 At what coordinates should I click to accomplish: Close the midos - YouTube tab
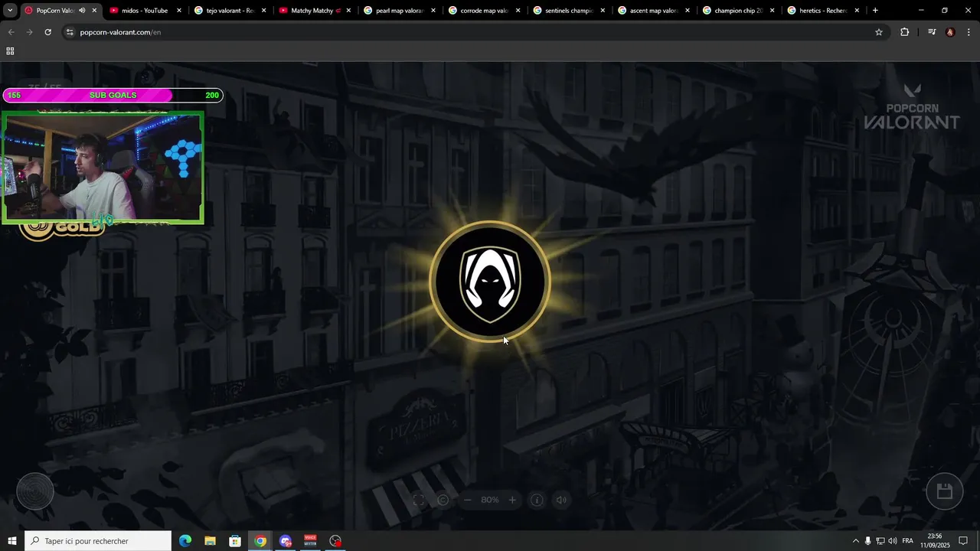coord(179,11)
